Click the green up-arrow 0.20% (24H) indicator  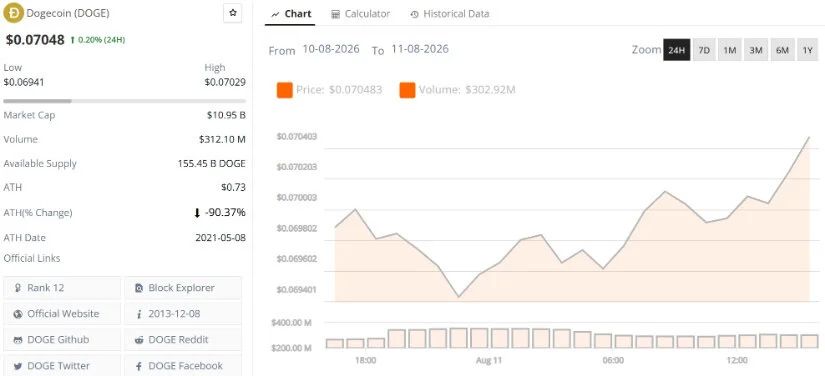point(97,39)
